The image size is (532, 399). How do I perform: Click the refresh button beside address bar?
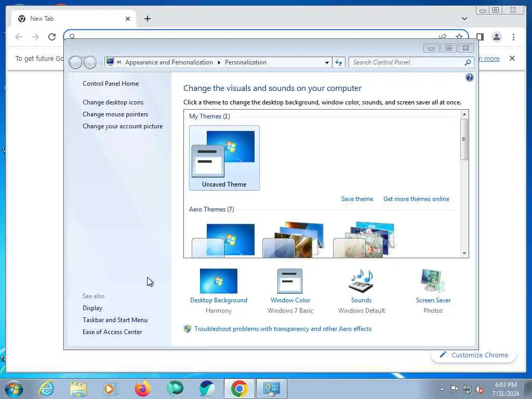click(x=339, y=62)
